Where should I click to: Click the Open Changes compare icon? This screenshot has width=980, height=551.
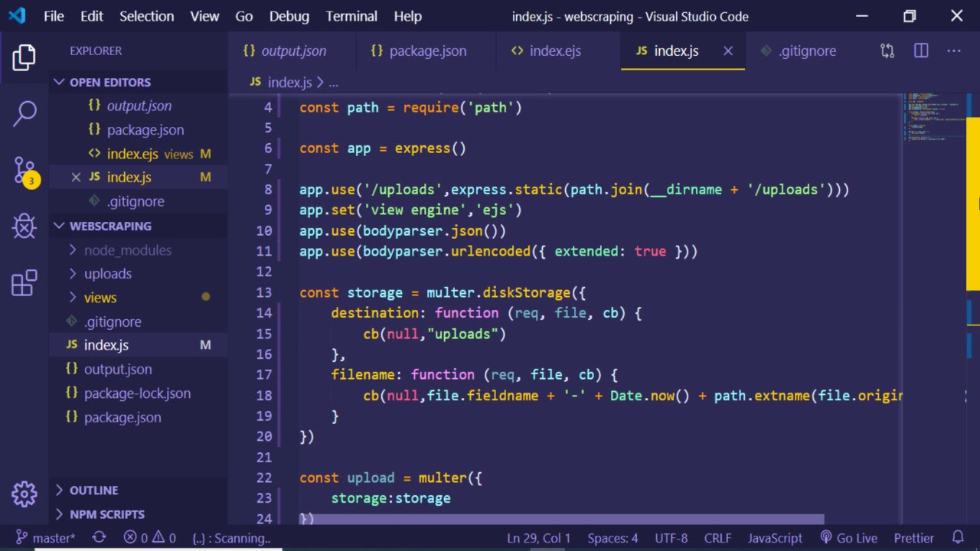887,51
